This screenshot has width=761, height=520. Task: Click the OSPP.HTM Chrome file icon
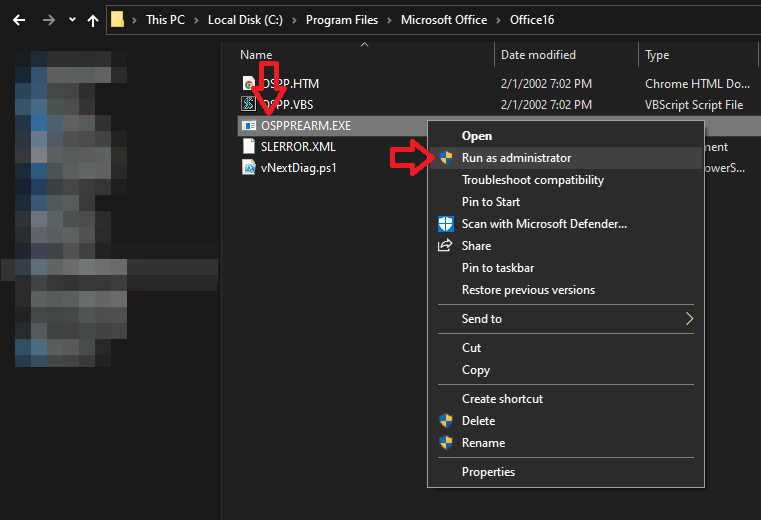(x=249, y=84)
